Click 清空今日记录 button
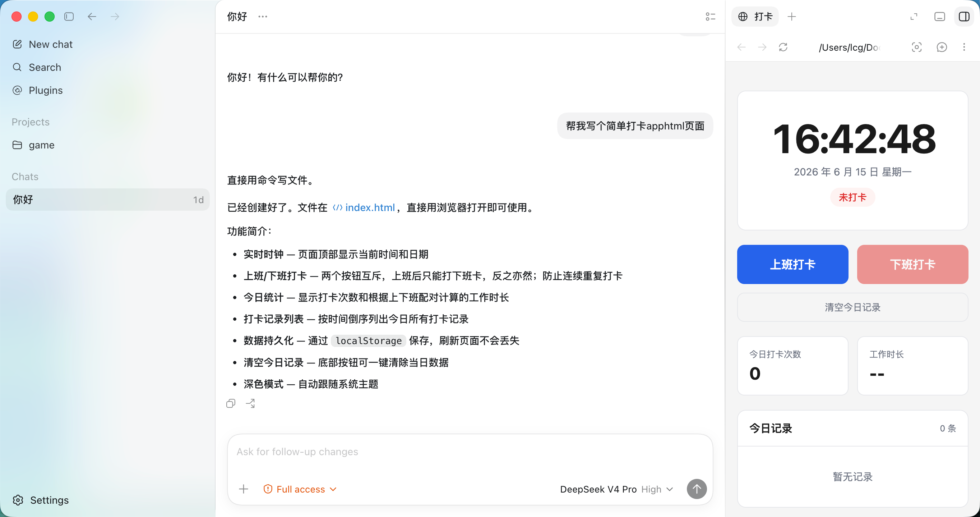 pos(852,307)
